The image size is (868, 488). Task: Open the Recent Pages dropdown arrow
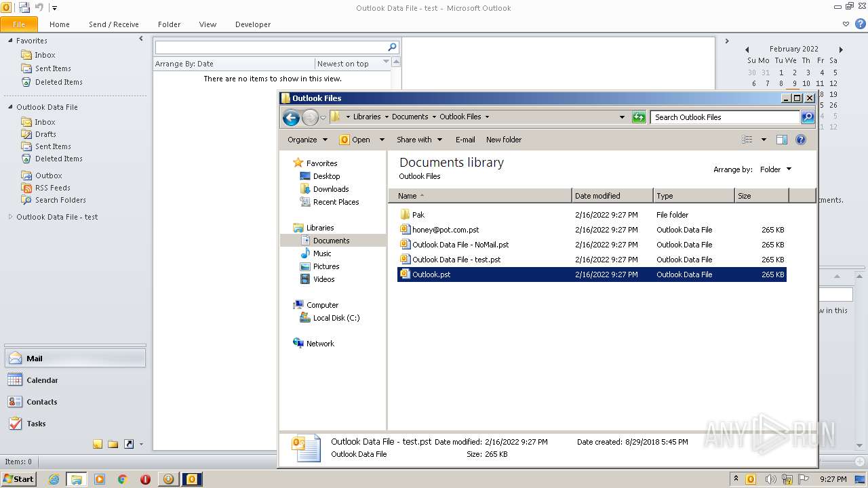coord(323,117)
